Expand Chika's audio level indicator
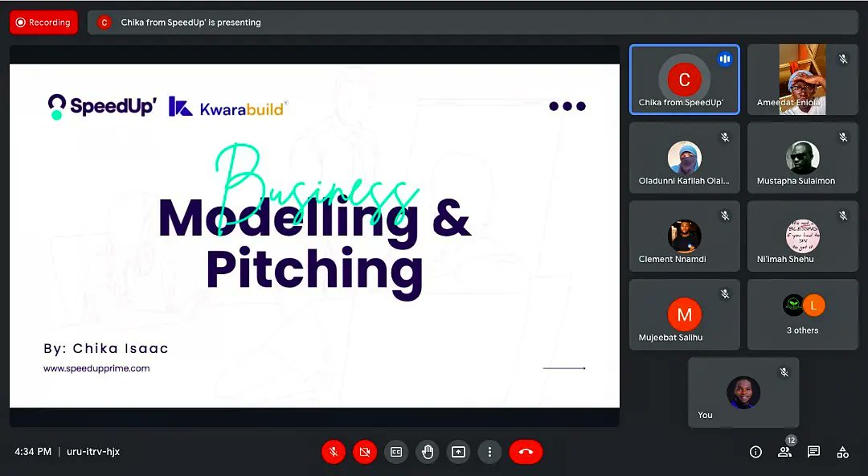The image size is (868, 476). pyautogui.click(x=725, y=59)
